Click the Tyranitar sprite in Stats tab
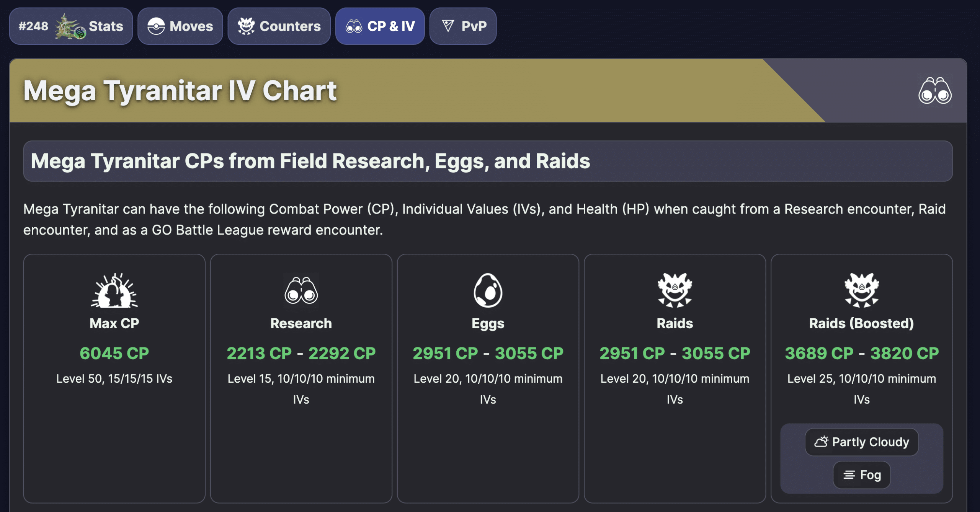This screenshot has height=512, width=980. (70, 26)
